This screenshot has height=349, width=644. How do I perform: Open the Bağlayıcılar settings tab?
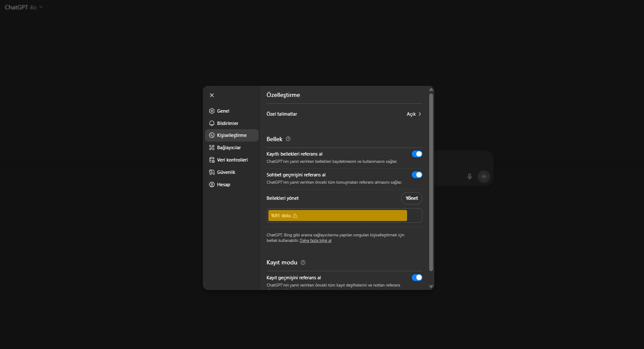pyautogui.click(x=232, y=148)
